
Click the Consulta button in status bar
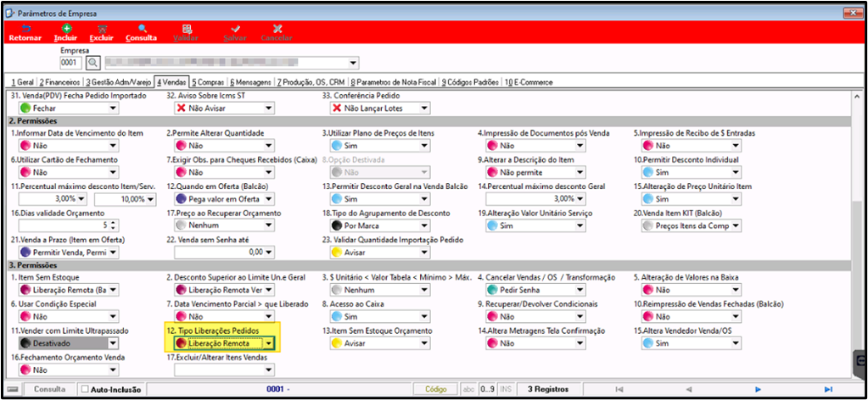coord(50,390)
